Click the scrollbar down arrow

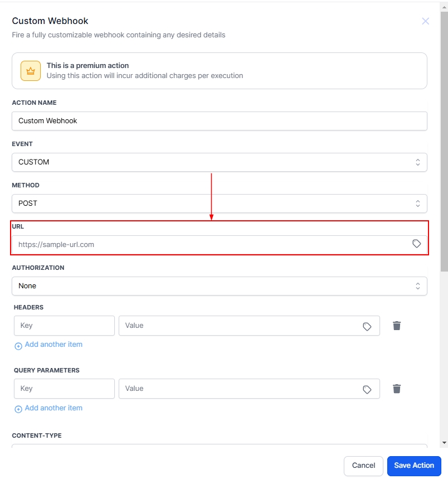444,443
